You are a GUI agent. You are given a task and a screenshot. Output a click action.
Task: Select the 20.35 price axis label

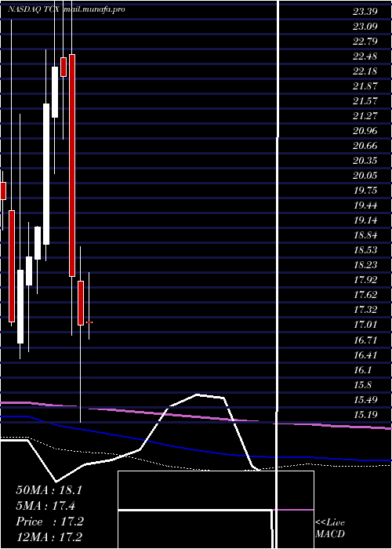click(x=365, y=161)
